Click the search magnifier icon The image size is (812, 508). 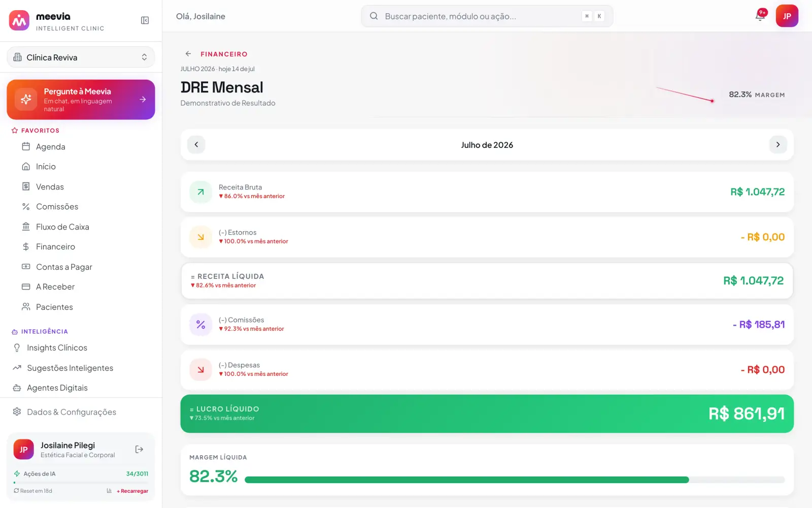coord(374,16)
